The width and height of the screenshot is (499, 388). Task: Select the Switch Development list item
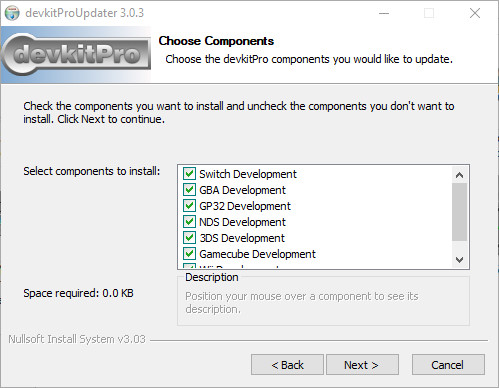tap(248, 174)
